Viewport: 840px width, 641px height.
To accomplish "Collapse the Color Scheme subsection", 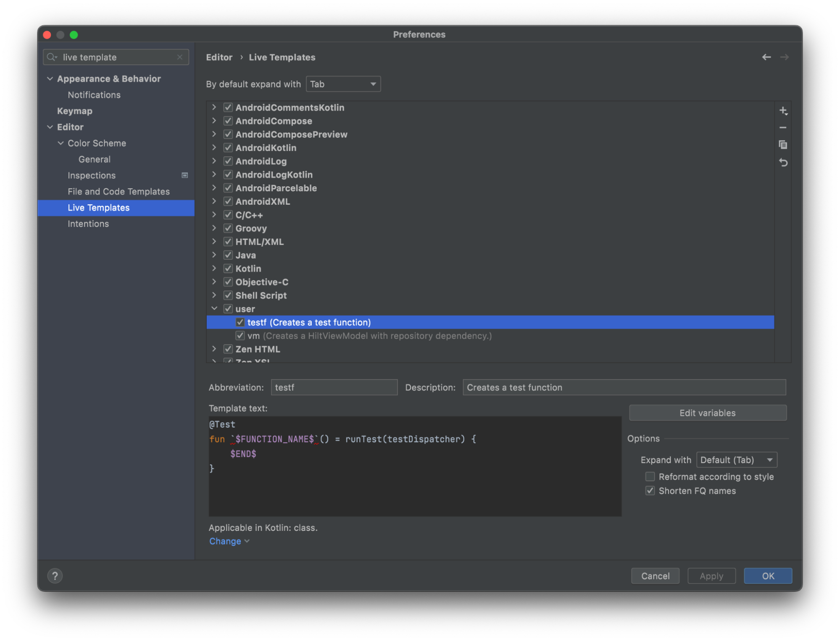I will [61, 143].
